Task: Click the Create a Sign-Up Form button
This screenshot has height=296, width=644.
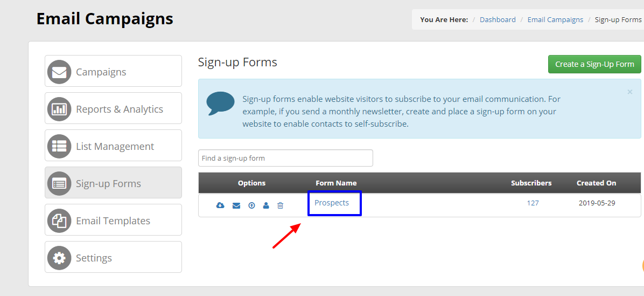Action: 594,64
